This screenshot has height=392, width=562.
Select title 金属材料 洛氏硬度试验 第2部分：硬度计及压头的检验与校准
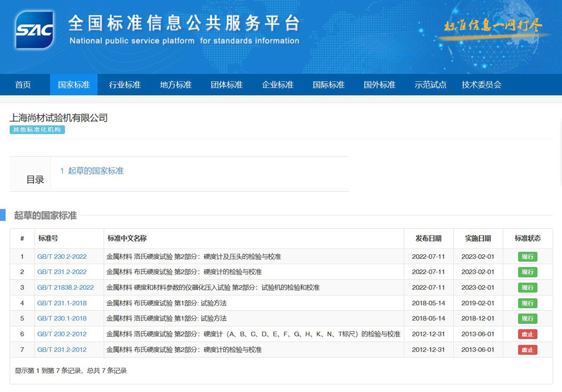click(x=194, y=257)
